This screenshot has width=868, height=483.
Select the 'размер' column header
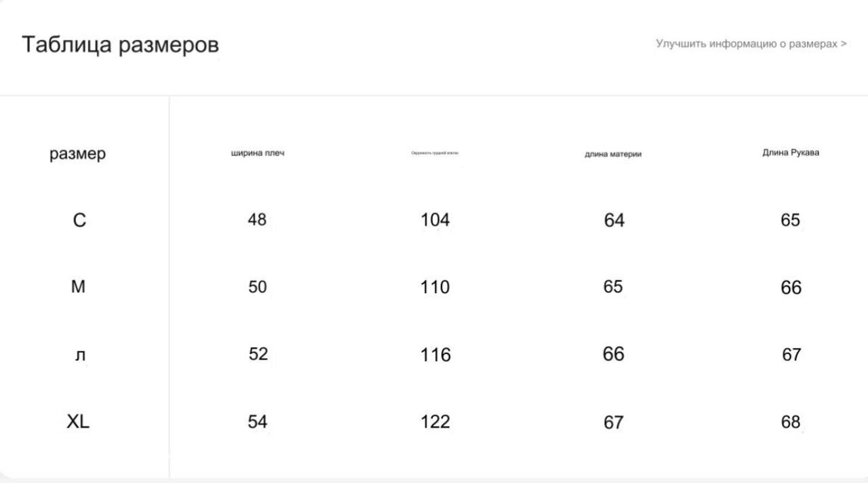click(78, 154)
